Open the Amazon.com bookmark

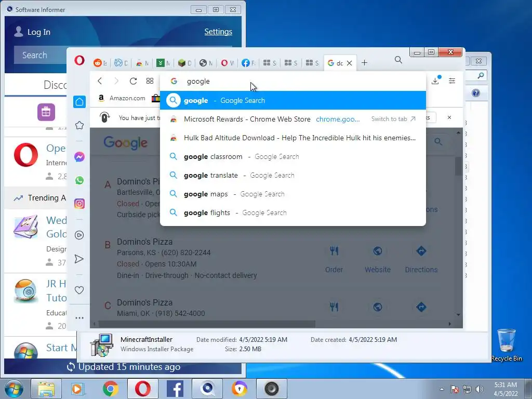point(122,98)
